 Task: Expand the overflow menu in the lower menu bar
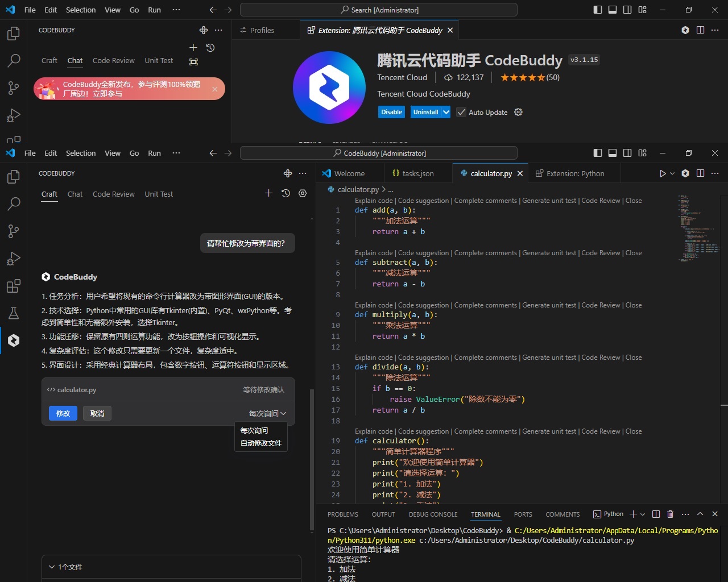(x=176, y=153)
